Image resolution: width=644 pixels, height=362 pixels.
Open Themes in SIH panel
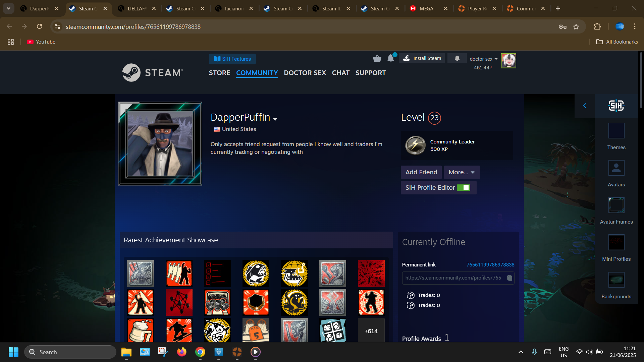(616, 136)
